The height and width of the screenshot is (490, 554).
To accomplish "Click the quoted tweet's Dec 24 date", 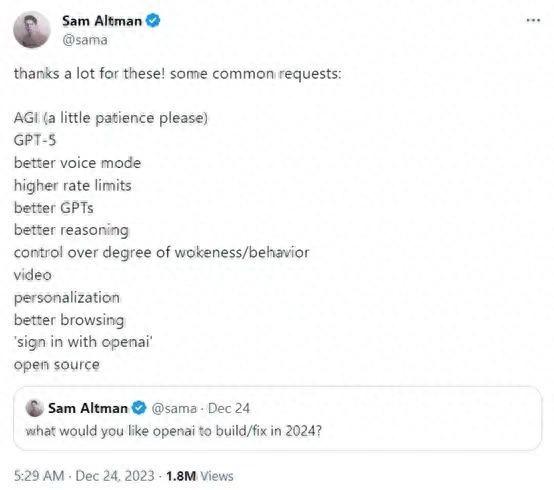I will [x=229, y=408].
